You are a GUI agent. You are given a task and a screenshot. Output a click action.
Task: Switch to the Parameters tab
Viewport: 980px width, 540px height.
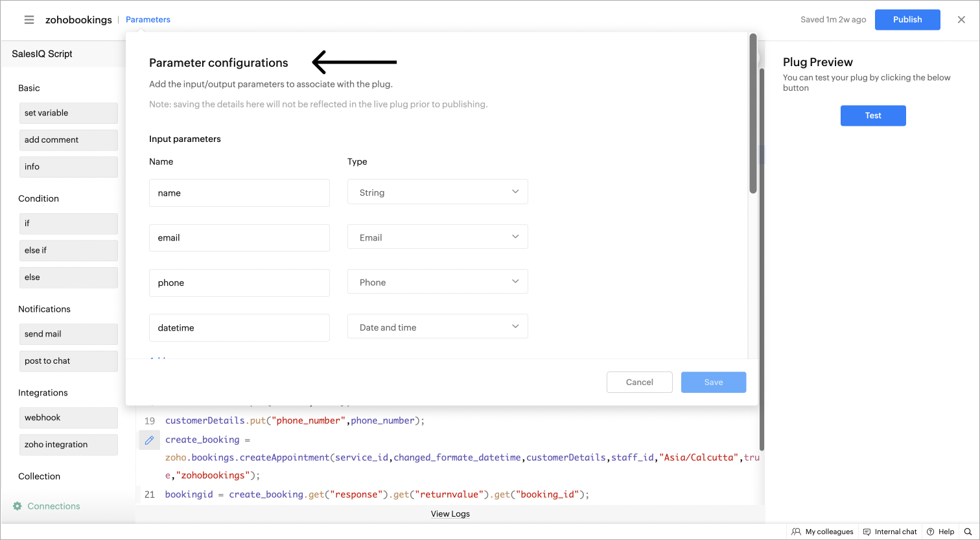(x=148, y=19)
